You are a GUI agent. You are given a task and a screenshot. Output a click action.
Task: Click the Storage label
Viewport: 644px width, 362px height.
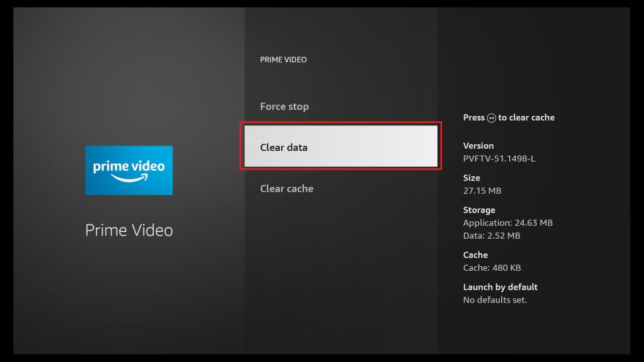pyautogui.click(x=479, y=210)
